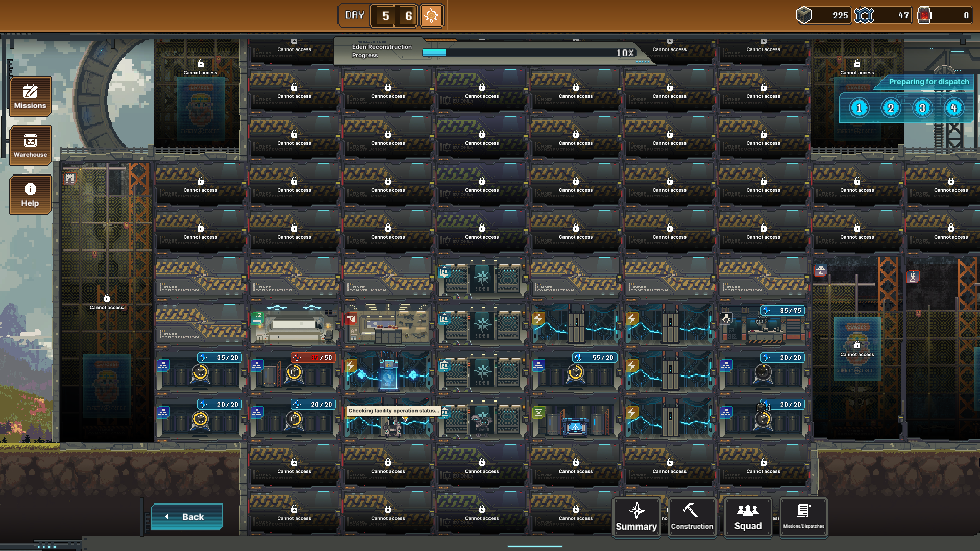Open the Missions panel
980x551 pixels.
pyautogui.click(x=30, y=97)
